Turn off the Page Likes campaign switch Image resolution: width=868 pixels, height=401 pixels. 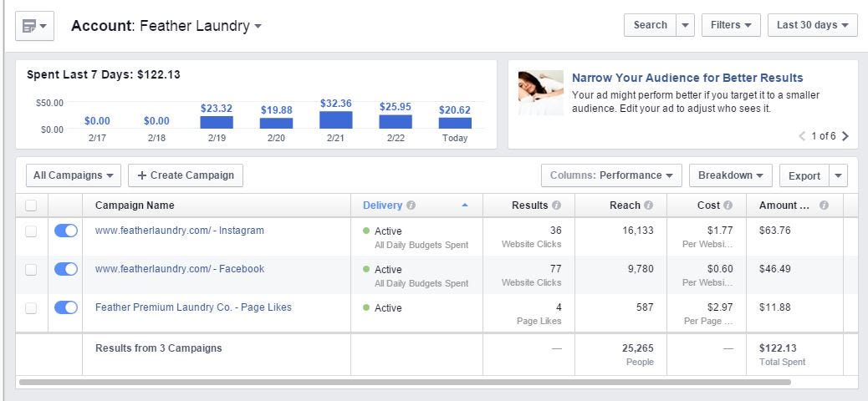pos(66,307)
